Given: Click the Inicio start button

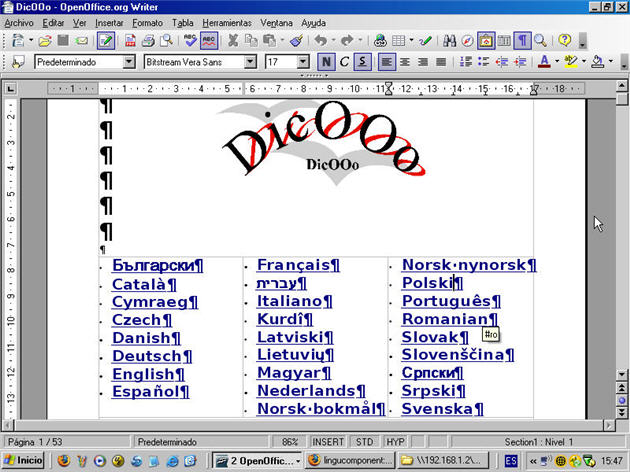Looking at the screenshot, I should [24, 461].
